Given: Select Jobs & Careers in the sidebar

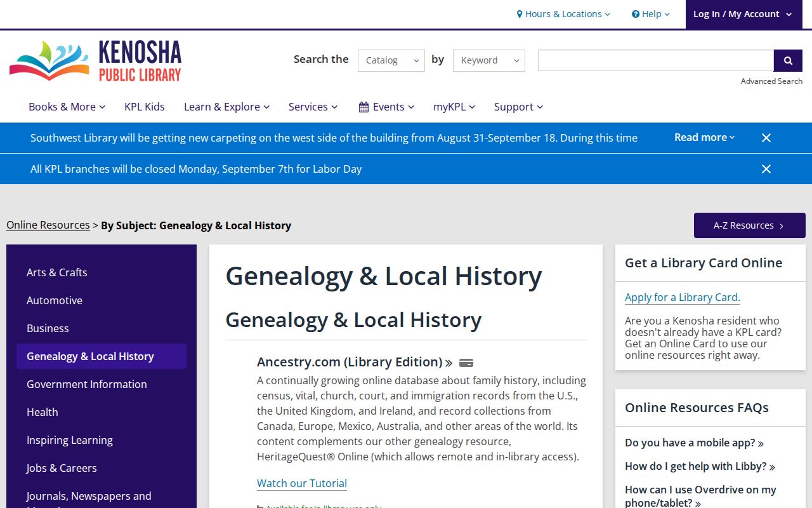Looking at the screenshot, I should pyautogui.click(x=101, y=468).
